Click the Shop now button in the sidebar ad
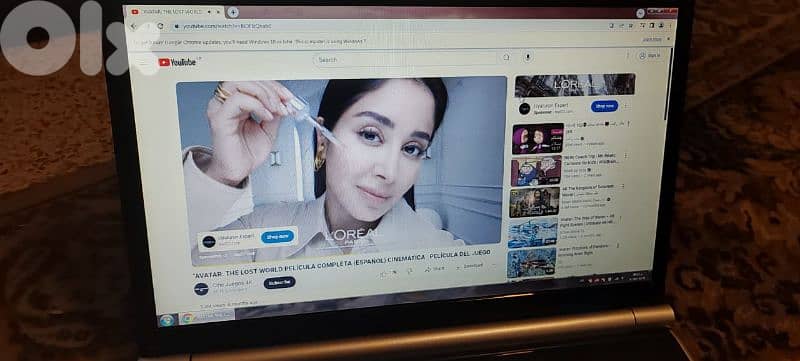Screen dimensions: 800x361 click(x=605, y=106)
